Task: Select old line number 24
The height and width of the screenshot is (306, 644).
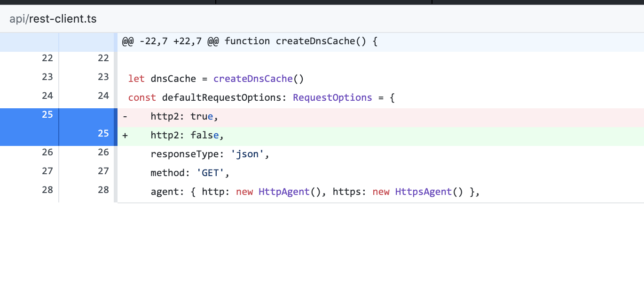Action: (47, 96)
